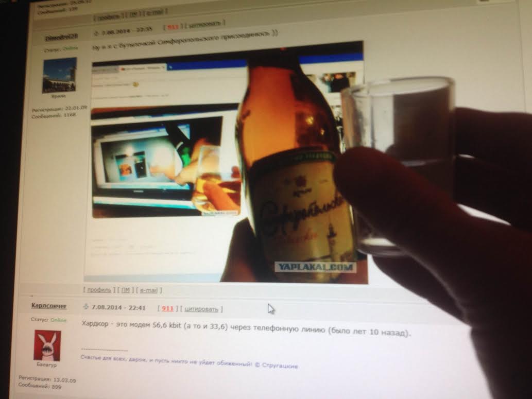Click the post anchor icon beside 22:35 timestamp
This screenshot has width=532, height=399.
[x=96, y=32]
